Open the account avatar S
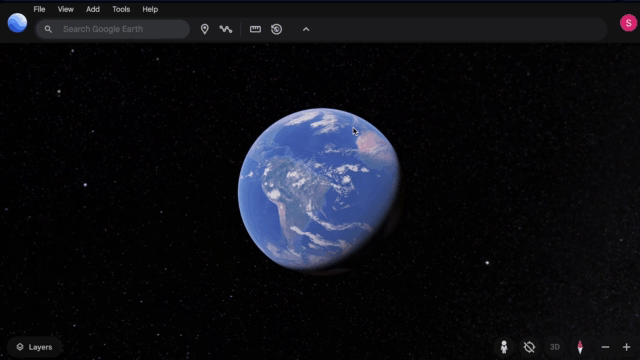 628,23
